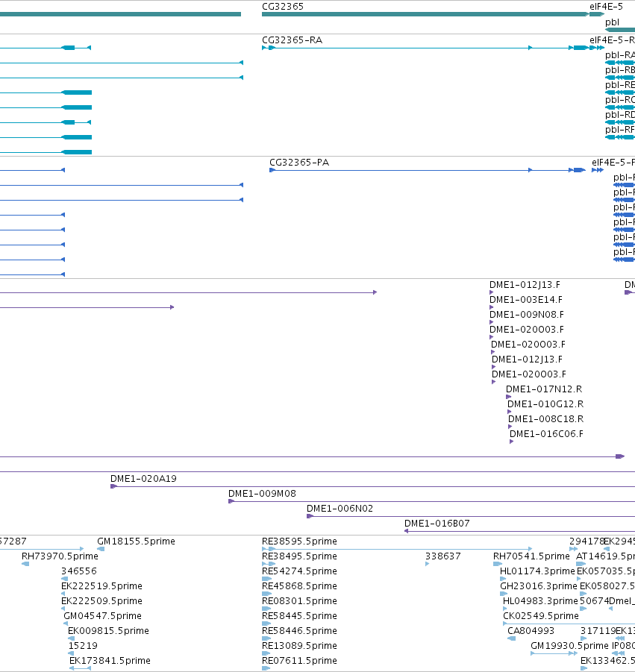Click the DME1-010G12.R label

coord(545,404)
